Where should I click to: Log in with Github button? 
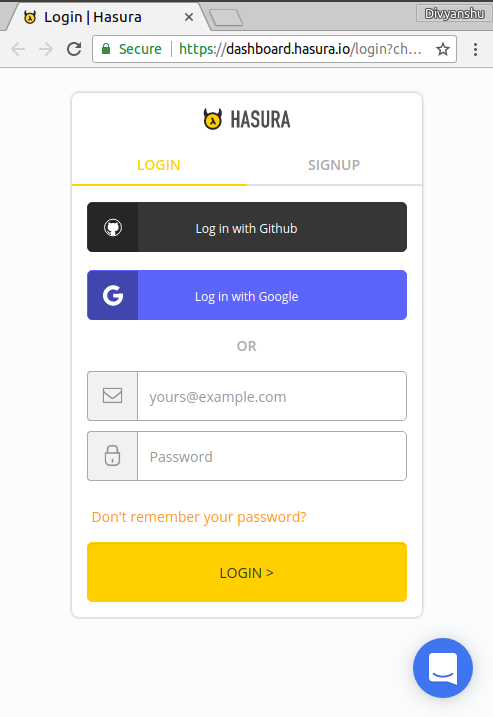pos(247,227)
